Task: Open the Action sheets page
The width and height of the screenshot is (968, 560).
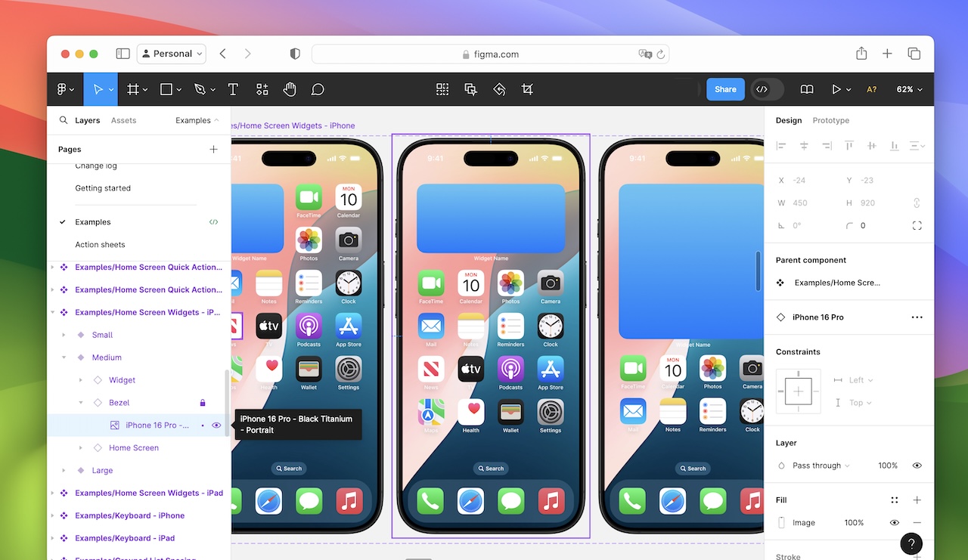Action: pyautogui.click(x=100, y=245)
